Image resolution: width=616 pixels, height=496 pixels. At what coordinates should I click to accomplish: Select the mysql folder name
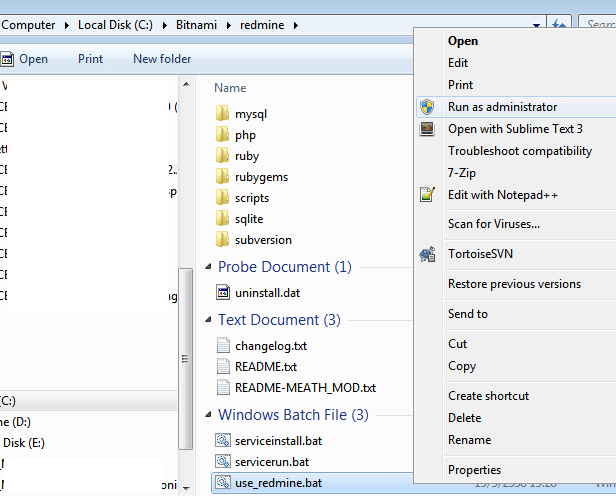251,114
